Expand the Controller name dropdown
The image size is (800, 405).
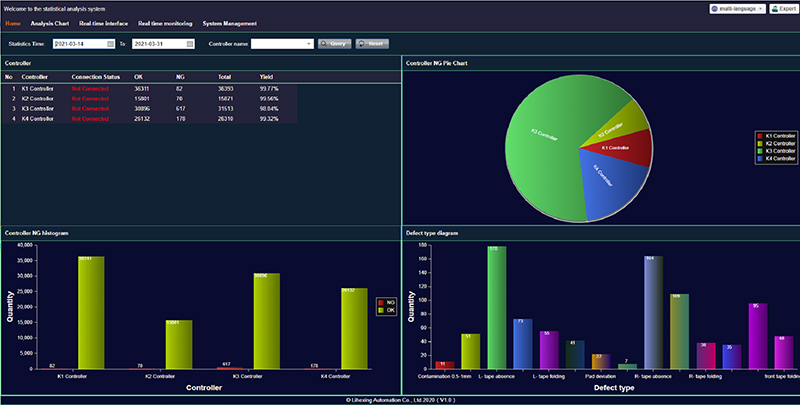[308, 44]
